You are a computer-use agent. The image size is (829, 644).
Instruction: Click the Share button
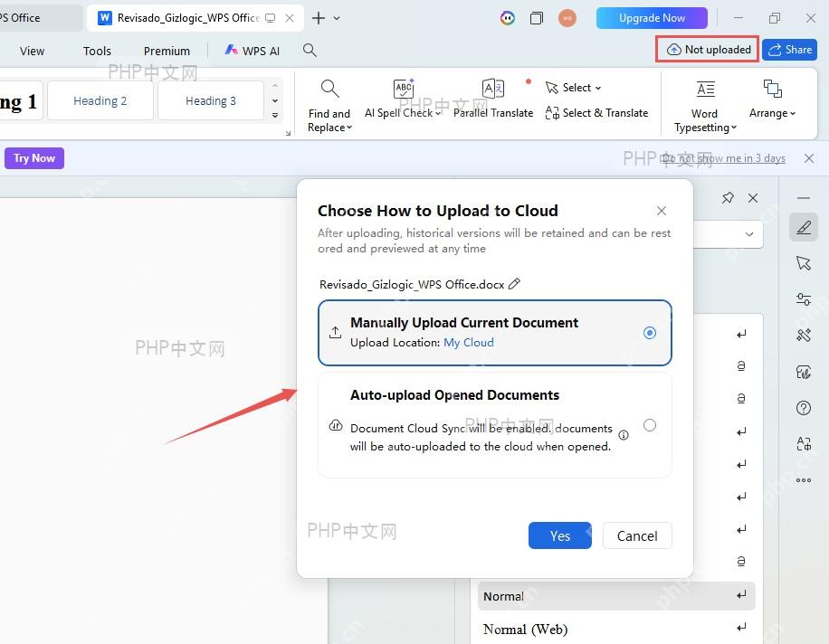click(790, 50)
